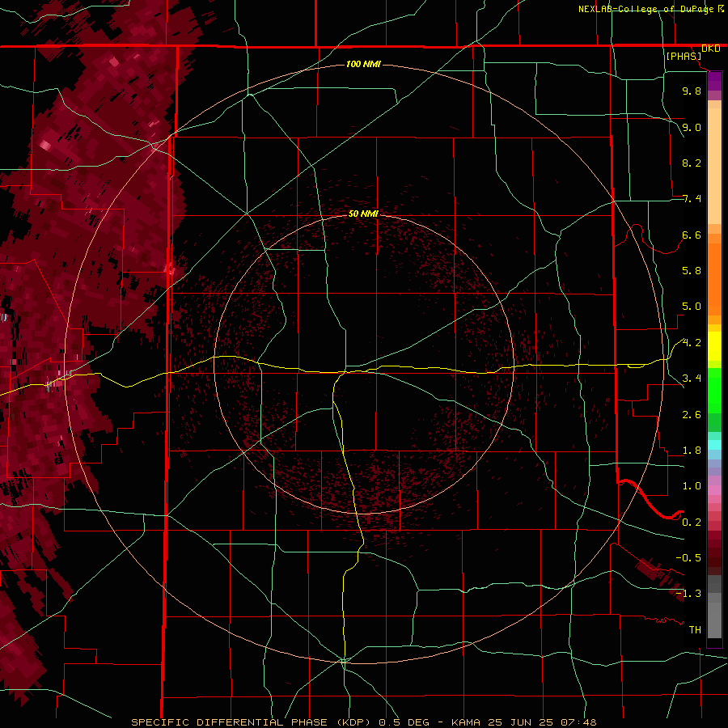Select the gray segment beside TH
The image size is (728, 728).
click(x=714, y=620)
